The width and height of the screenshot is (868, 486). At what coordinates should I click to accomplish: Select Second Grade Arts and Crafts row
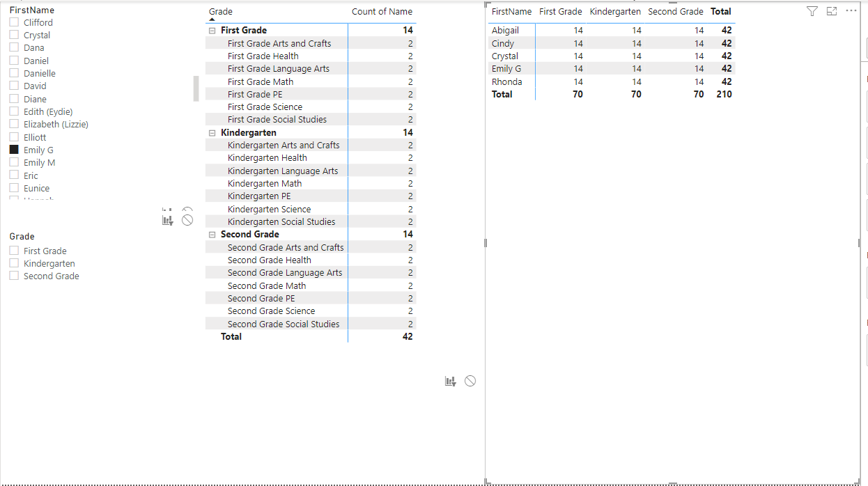pyautogui.click(x=311, y=247)
